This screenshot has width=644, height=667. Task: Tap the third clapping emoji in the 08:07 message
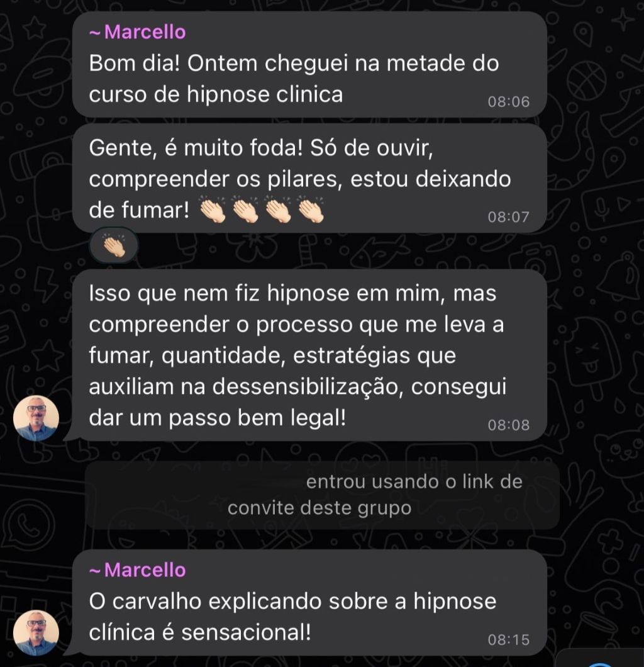click(x=278, y=210)
